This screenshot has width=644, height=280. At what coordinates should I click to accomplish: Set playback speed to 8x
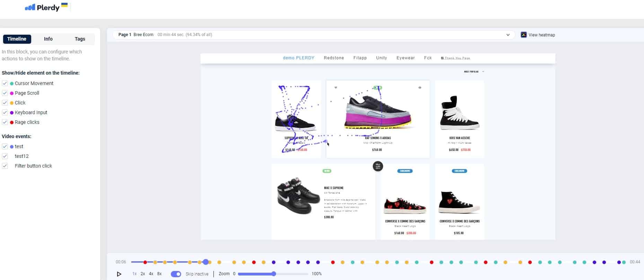click(159, 274)
